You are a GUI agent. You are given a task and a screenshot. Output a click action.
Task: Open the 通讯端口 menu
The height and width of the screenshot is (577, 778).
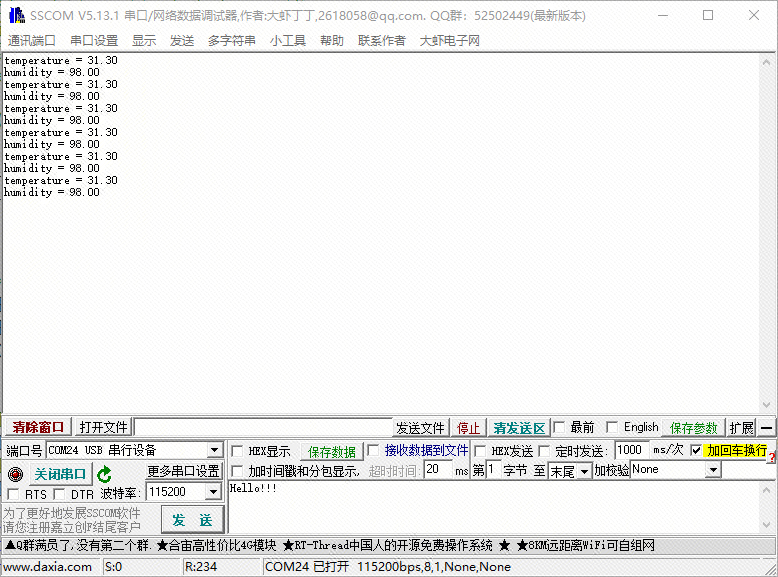31,41
